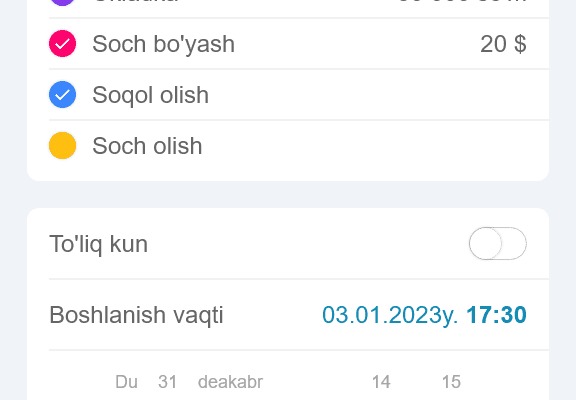
Task: Tap the 20 $ price value
Action: click(503, 44)
